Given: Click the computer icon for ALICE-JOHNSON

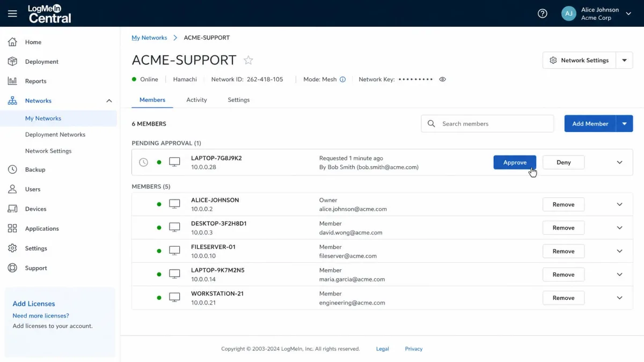Looking at the screenshot, I should (x=174, y=204).
